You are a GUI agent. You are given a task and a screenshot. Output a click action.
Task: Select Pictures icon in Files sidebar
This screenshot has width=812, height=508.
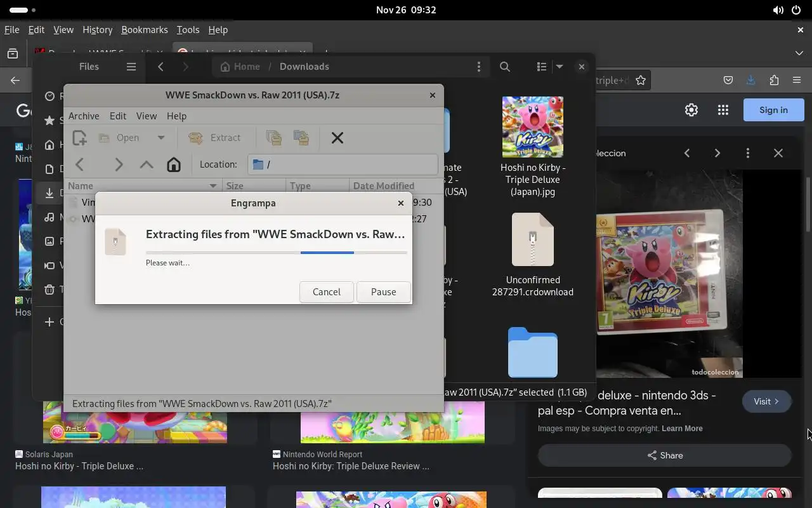pos(49,241)
